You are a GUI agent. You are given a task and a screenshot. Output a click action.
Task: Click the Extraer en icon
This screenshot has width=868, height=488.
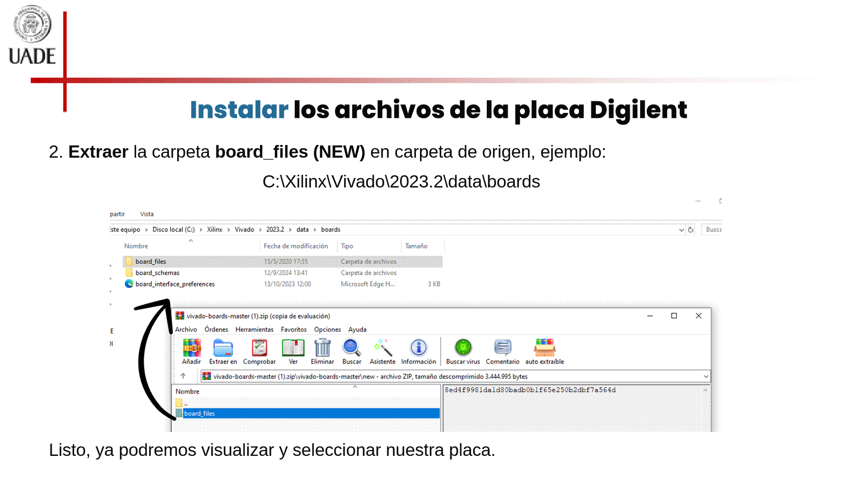[x=223, y=348]
